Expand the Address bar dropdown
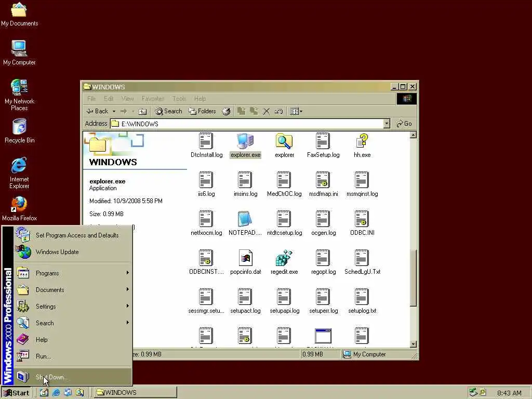Screen dimensions: 532x399 tap(387, 124)
